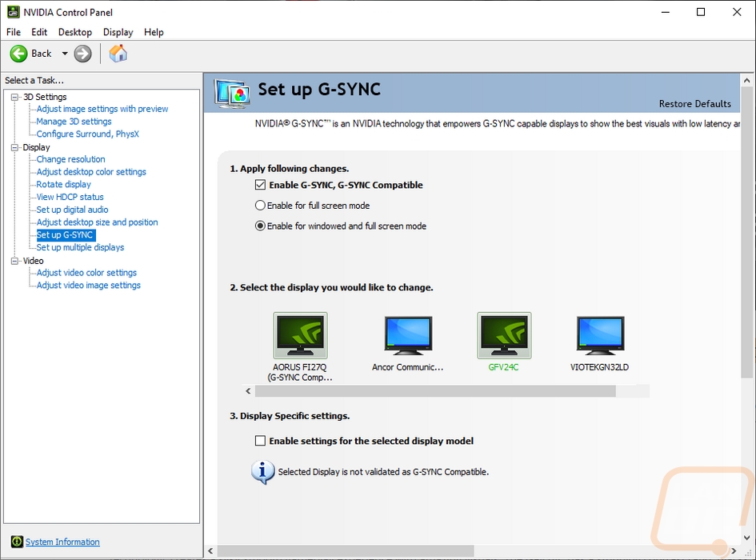Screen dimensions: 756x560
Task: Select the Ancor Communic... display icon
Action: pos(408,335)
